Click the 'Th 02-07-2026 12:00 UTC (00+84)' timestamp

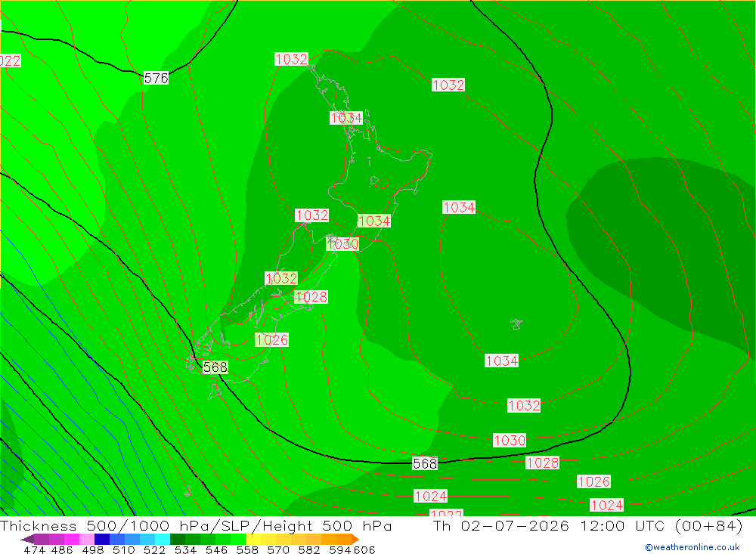coord(587,525)
